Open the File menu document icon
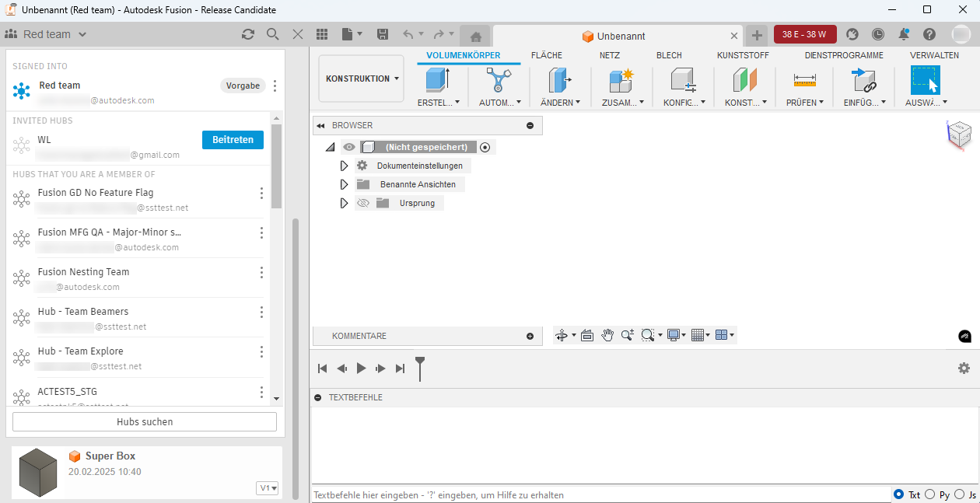The width and height of the screenshot is (980, 503). click(348, 34)
